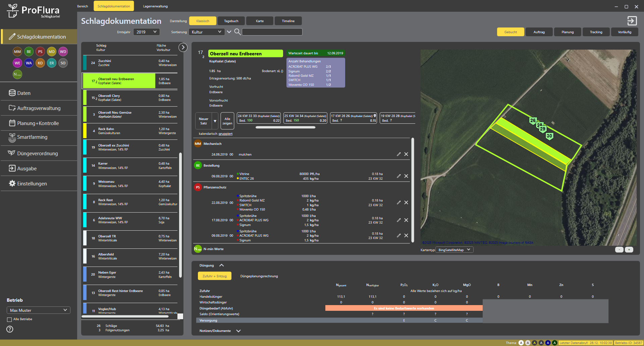Click the export icon at top right

[x=632, y=21]
